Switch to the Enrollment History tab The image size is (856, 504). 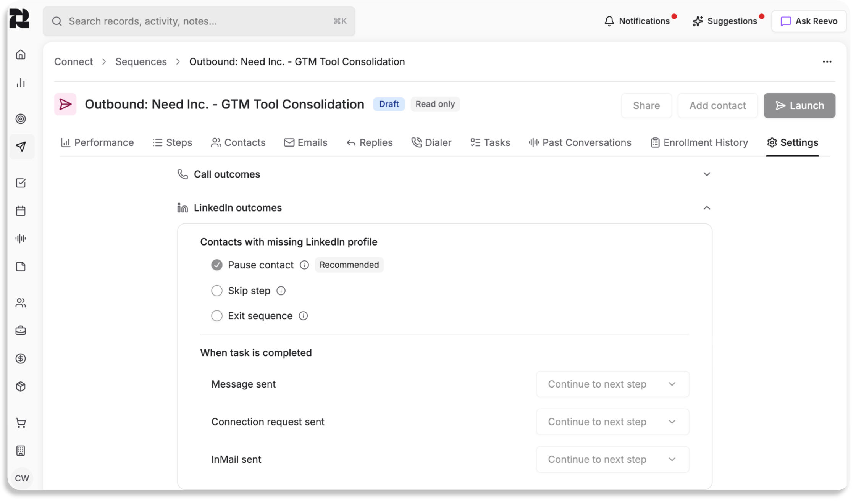[x=699, y=143]
